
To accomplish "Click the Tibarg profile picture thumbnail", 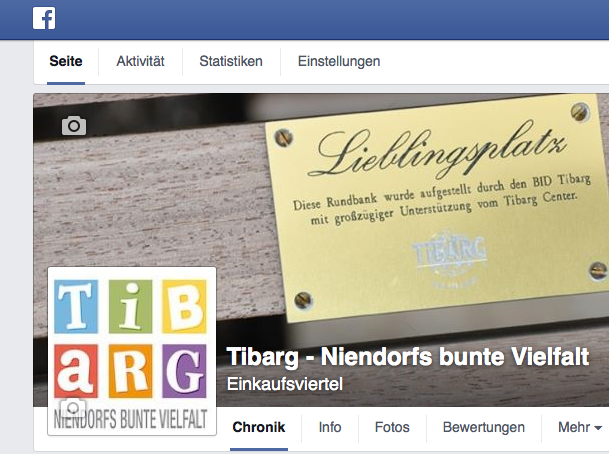I will click(132, 351).
